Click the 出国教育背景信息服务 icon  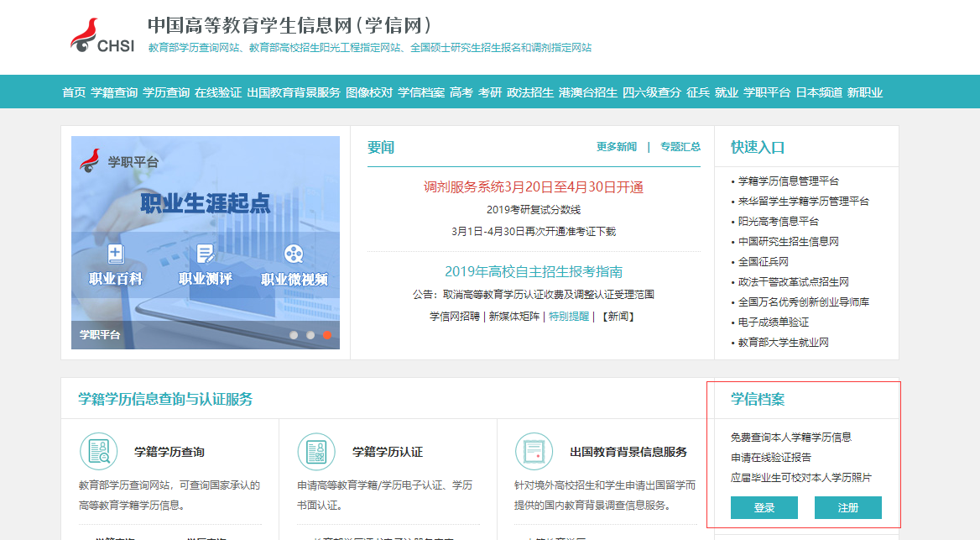pyautogui.click(x=534, y=451)
